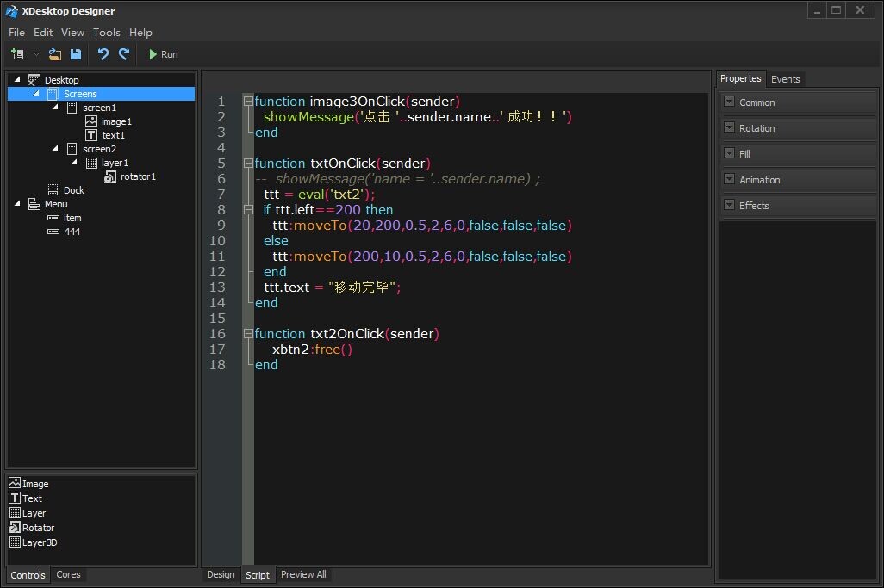This screenshot has width=884, height=588.
Task: Click the Menu node icon
Action: tap(34, 204)
